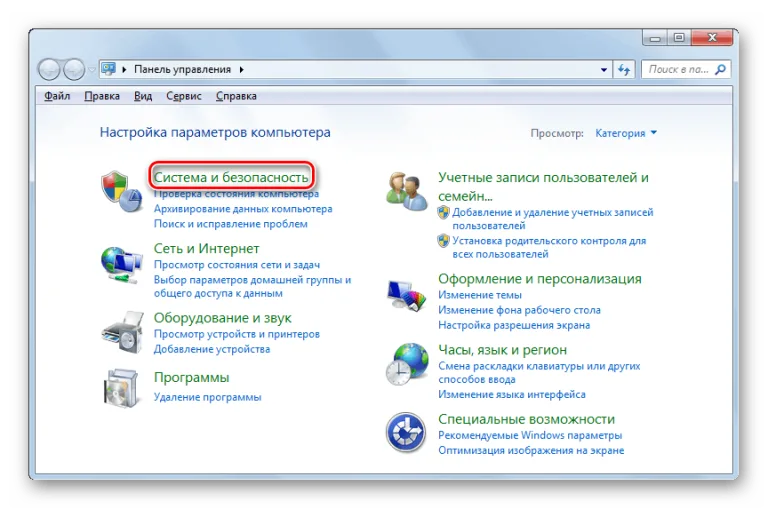Open the User Accounts people icon
Viewport: 768px width, 509px height.
406,192
